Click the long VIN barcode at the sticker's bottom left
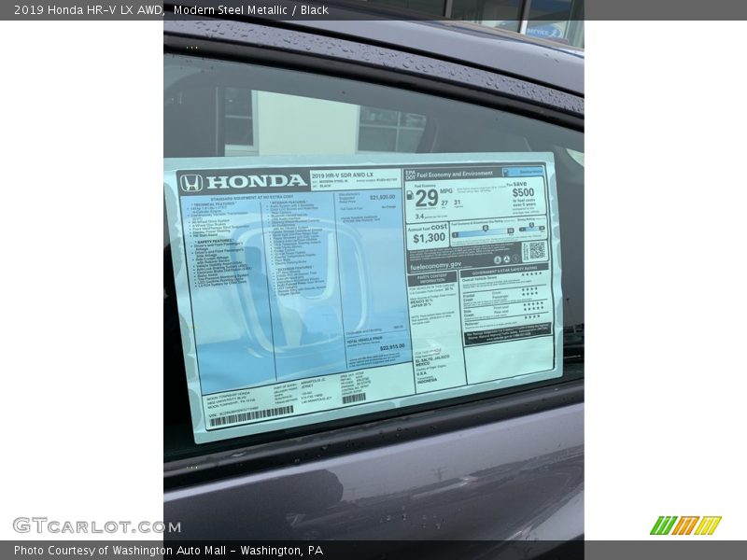747x560 pixels. click(251, 416)
